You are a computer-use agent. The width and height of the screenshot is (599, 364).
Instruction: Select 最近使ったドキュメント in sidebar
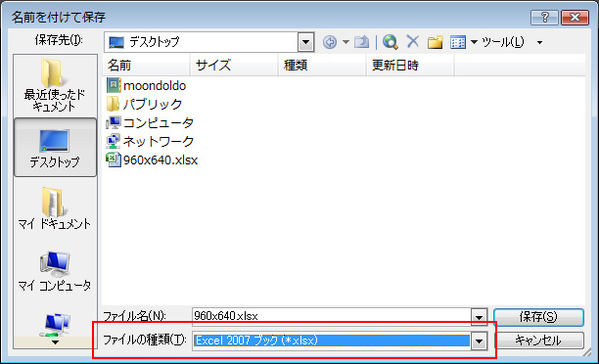55,85
